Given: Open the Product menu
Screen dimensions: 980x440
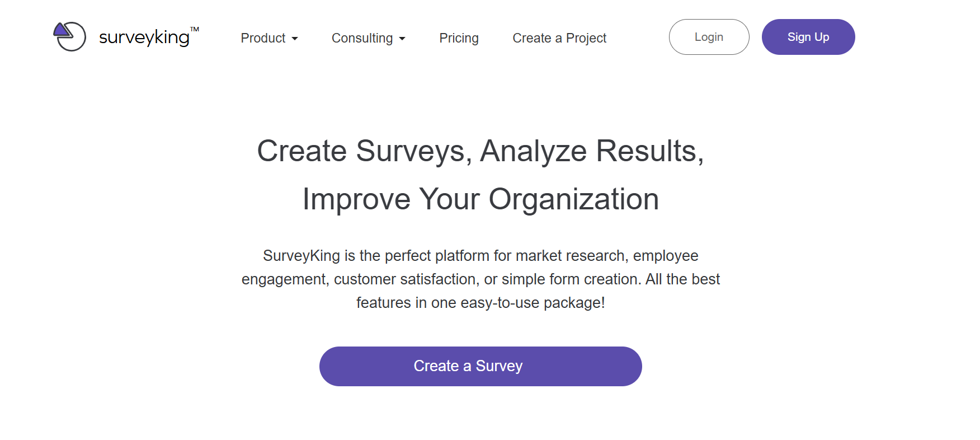Looking at the screenshot, I should point(263,38).
